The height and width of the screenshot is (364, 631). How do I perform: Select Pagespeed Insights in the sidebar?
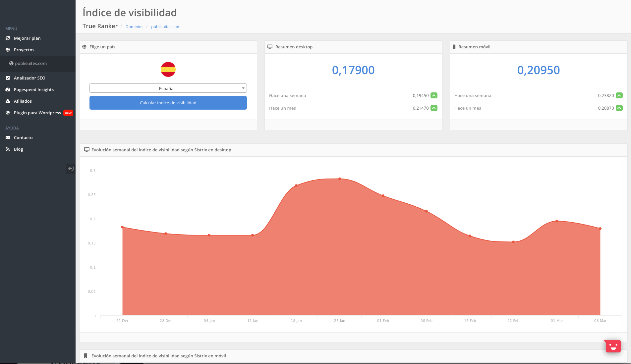tap(33, 89)
